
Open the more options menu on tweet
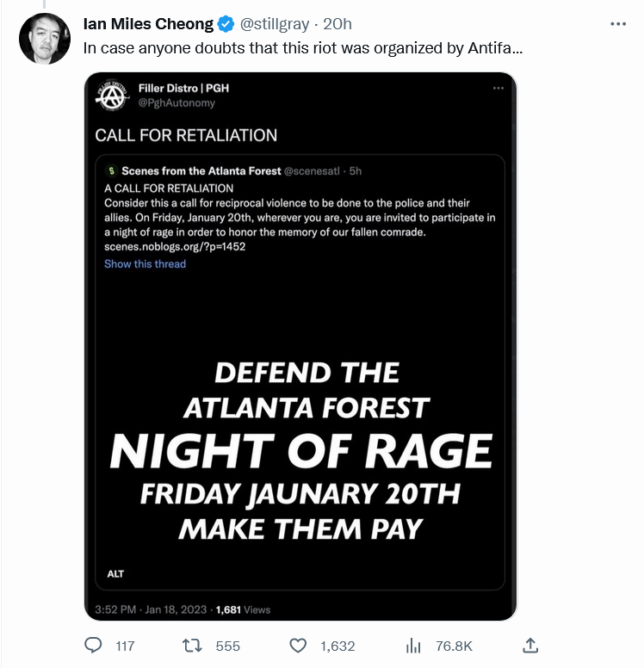pos(618,24)
